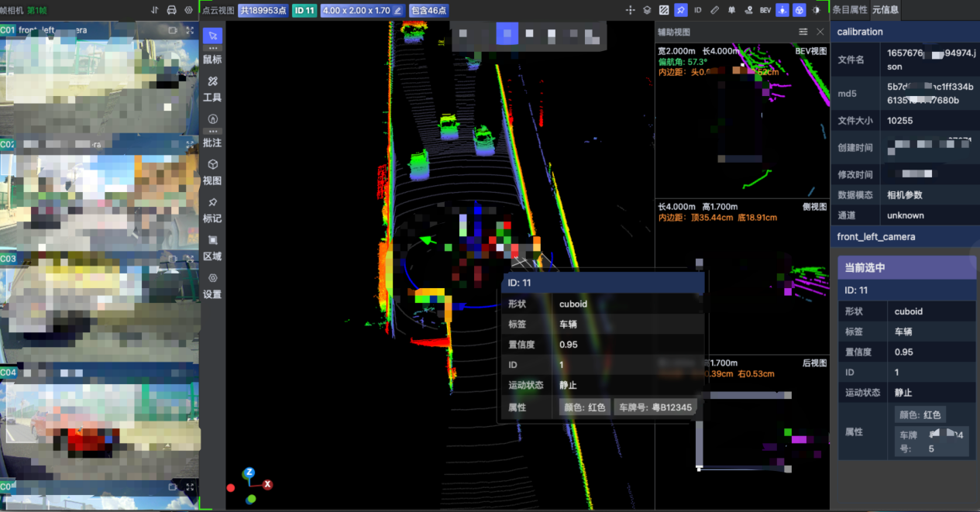Click the 当前选中 section header
The height and width of the screenshot is (512, 980).
tap(906, 267)
